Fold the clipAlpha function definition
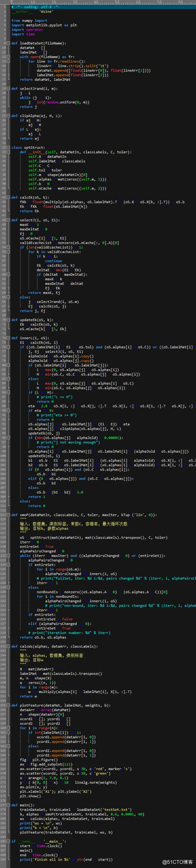 point(8,115)
